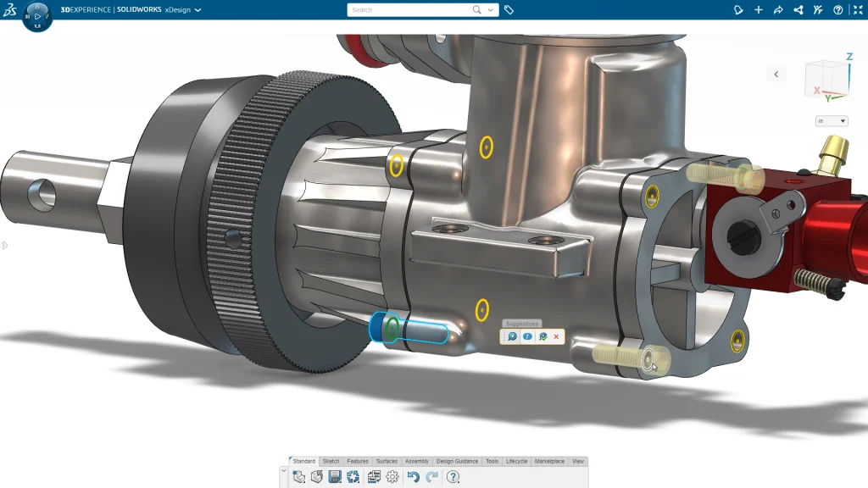Viewport: 868px width, 488px height.
Task: Click the Undo arrow icon
Action: 413,477
